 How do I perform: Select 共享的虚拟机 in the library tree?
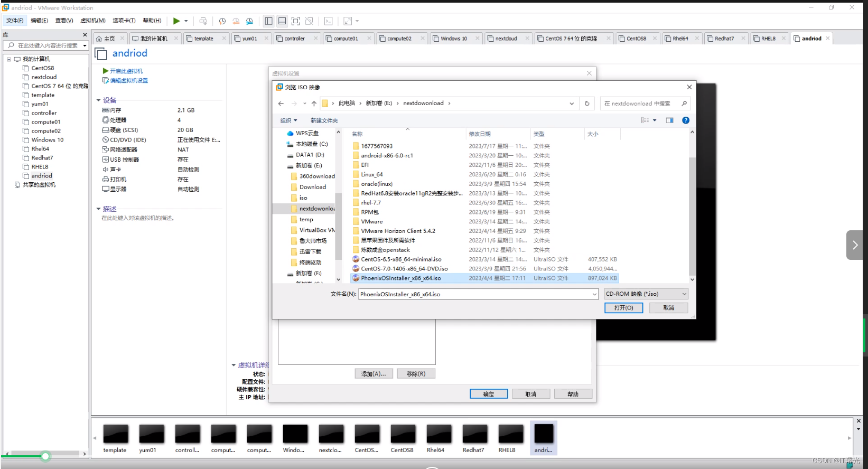tap(39, 185)
